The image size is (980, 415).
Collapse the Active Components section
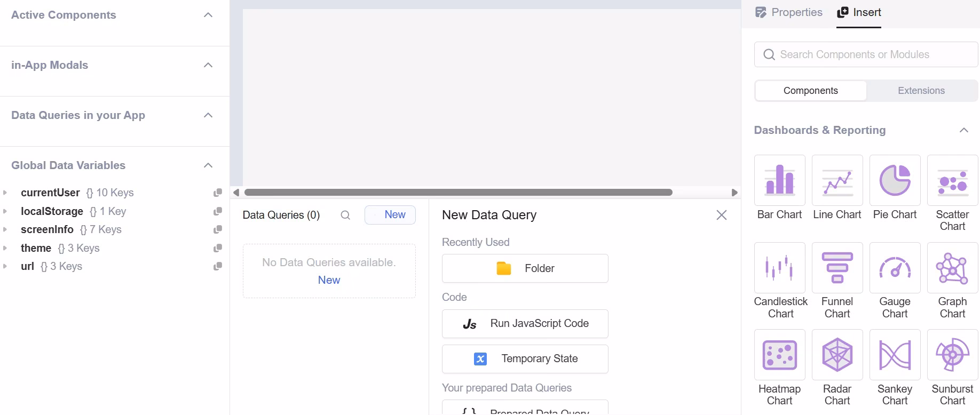coord(208,15)
